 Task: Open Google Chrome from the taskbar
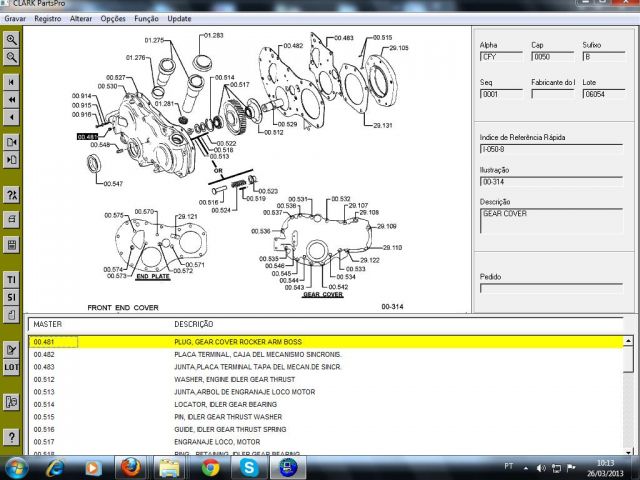[210, 468]
